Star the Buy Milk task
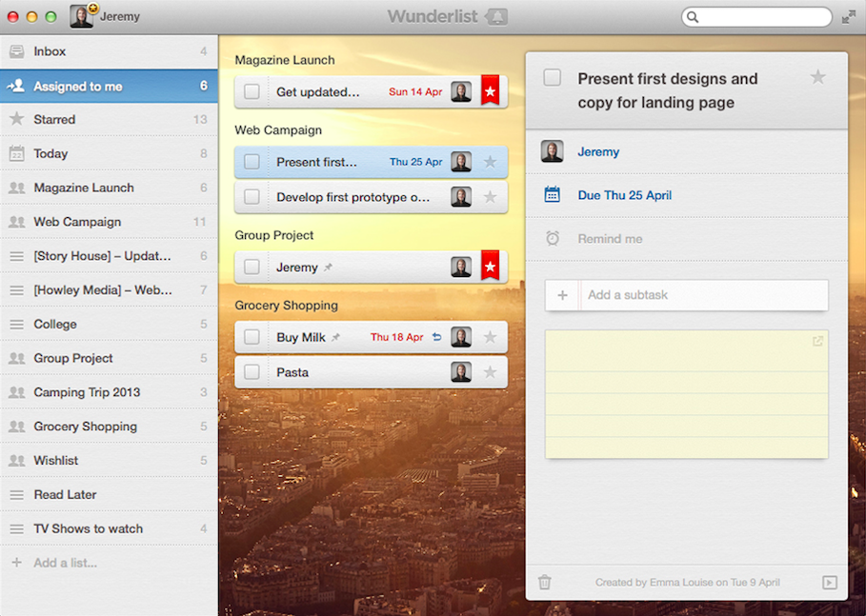Image resolution: width=866 pixels, height=616 pixels. [x=490, y=337]
